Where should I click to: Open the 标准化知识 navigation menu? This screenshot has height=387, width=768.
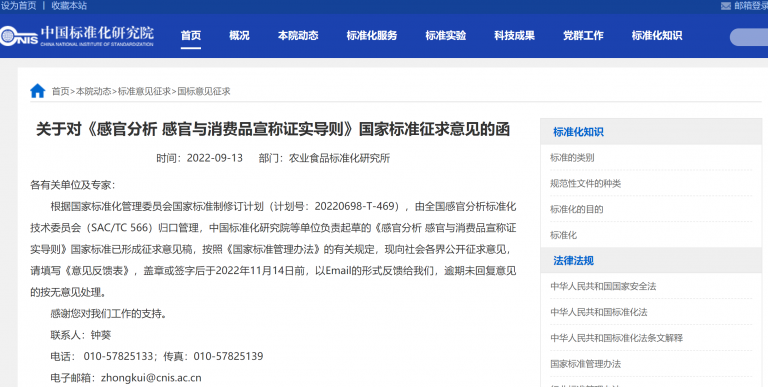[657, 36]
